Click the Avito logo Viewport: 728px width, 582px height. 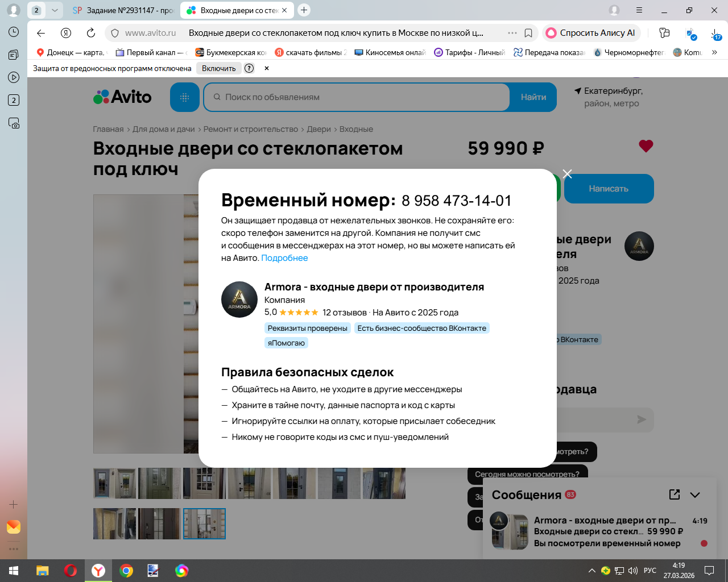(122, 97)
